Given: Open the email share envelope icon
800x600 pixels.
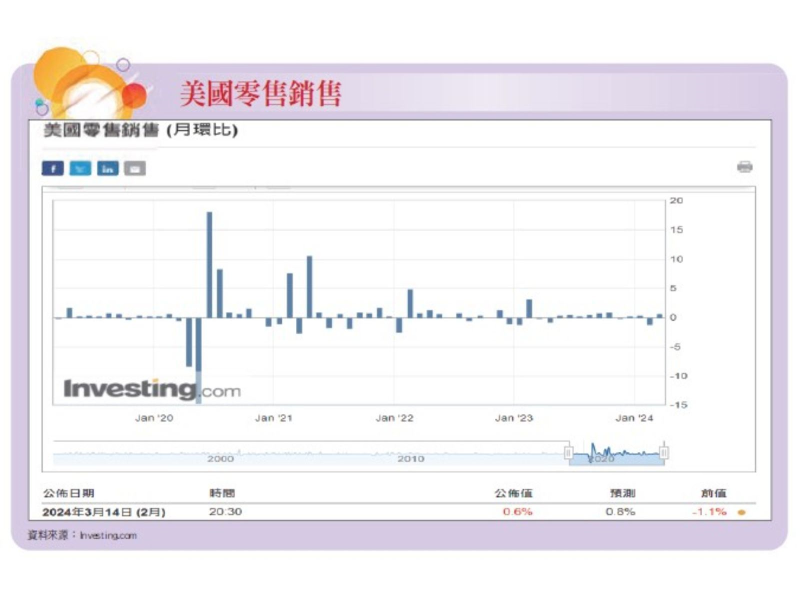Looking at the screenshot, I should pyautogui.click(x=134, y=168).
